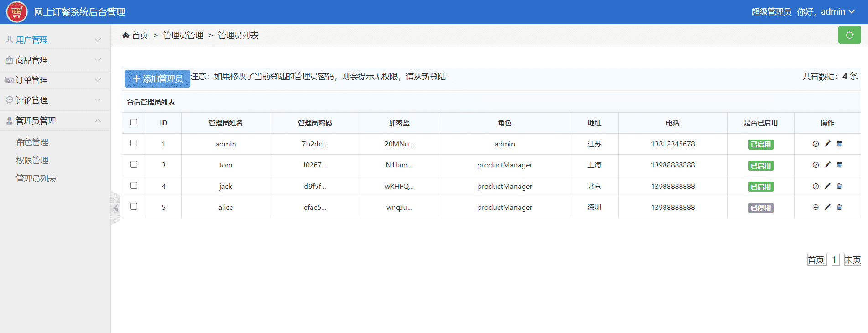Click the person icon beside 管理员管理
Screen dimensions: 868x333
(x=9, y=120)
